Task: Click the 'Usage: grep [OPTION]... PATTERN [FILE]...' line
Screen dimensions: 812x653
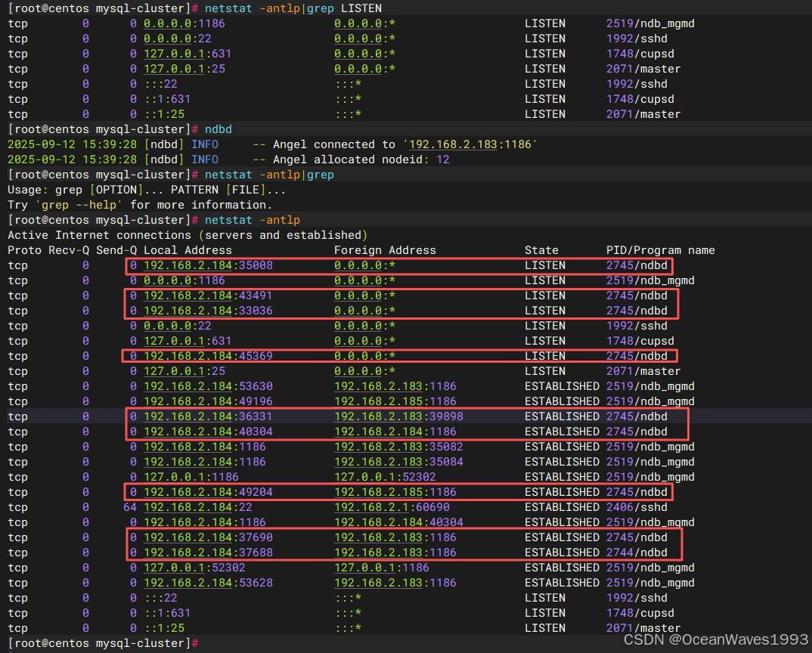Action: pos(147,190)
